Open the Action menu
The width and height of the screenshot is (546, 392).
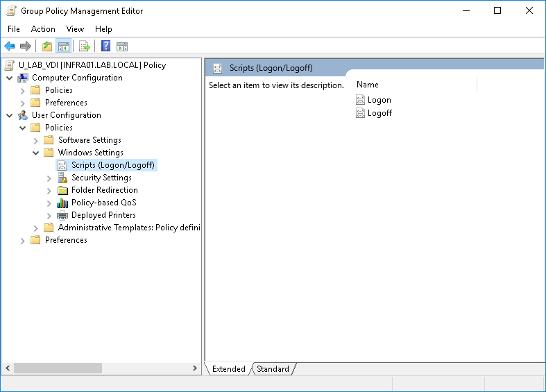point(43,29)
